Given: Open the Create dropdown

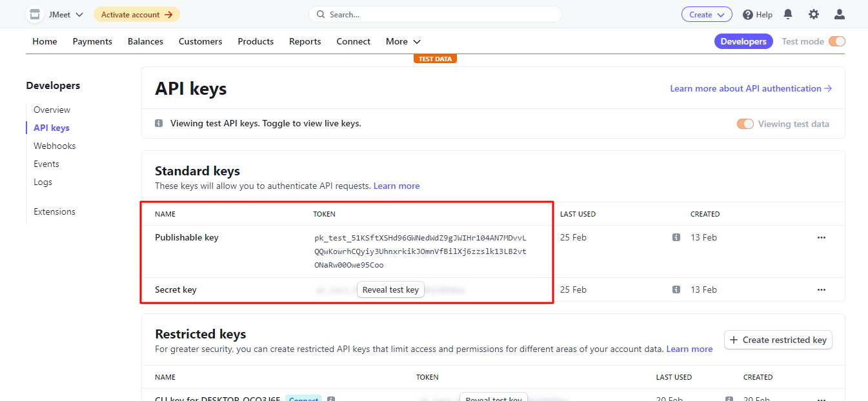Looking at the screenshot, I should [707, 14].
